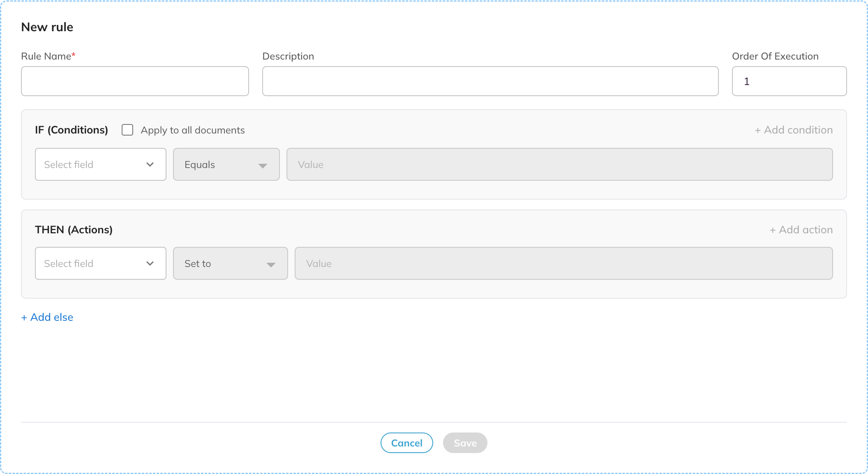
Task: Open the IF conditions Select field dropdown
Action: coord(101,164)
